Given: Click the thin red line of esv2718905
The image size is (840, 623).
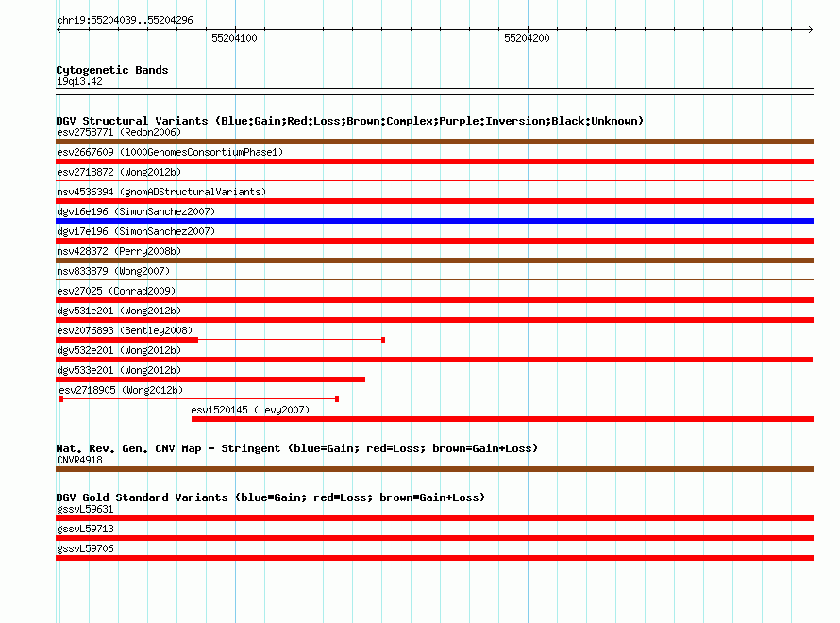Looking at the screenshot, I should (x=199, y=399).
